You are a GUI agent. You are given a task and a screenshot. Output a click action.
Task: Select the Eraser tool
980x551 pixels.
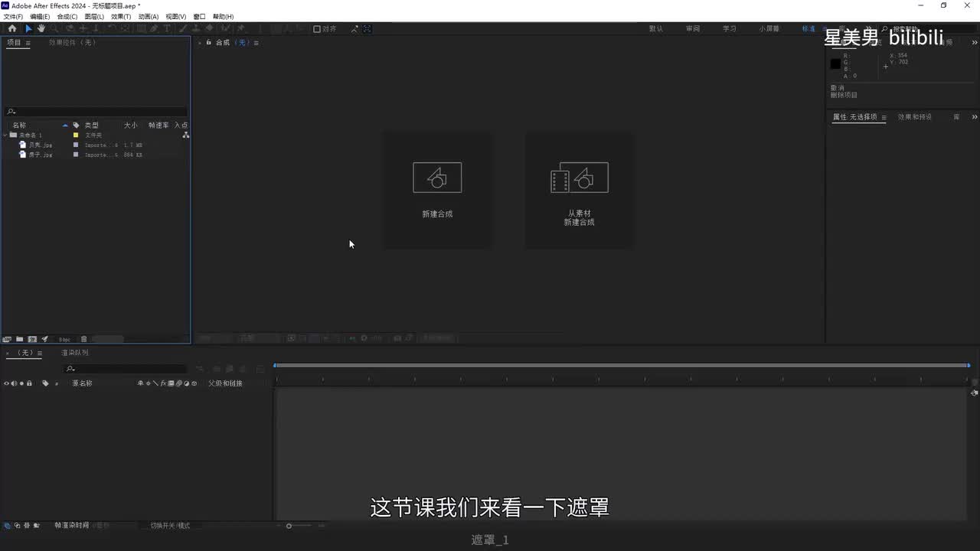click(209, 28)
